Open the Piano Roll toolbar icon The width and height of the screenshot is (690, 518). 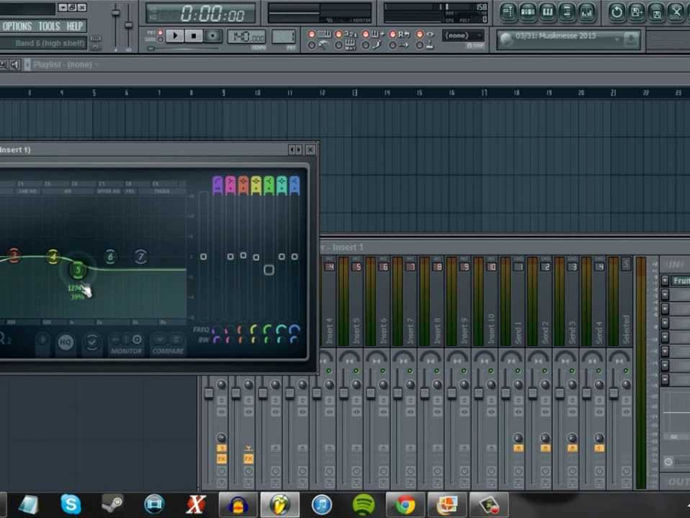[547, 12]
